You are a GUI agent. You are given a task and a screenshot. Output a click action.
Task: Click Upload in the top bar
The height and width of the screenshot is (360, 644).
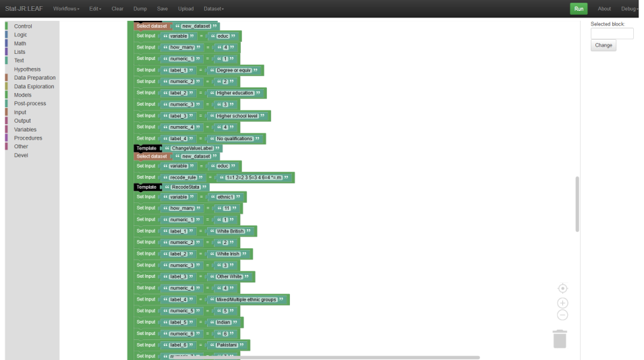[185, 9]
